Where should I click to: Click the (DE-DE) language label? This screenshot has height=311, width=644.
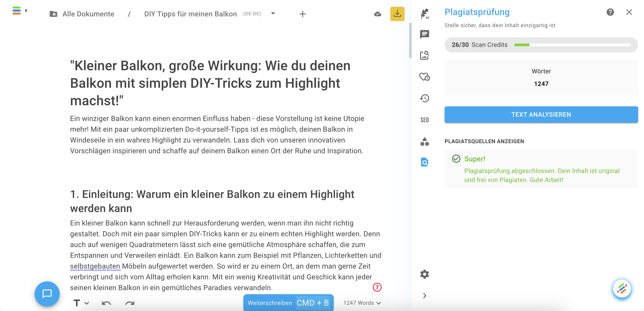pyautogui.click(x=252, y=14)
